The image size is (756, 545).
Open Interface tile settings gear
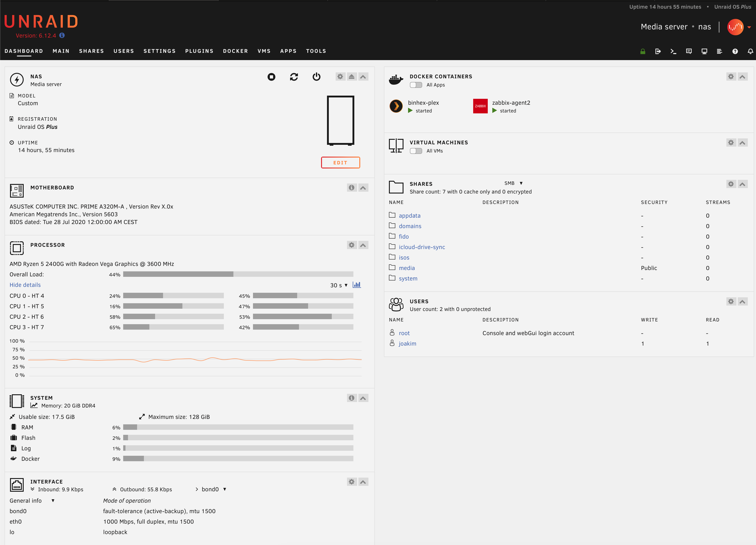(x=351, y=482)
